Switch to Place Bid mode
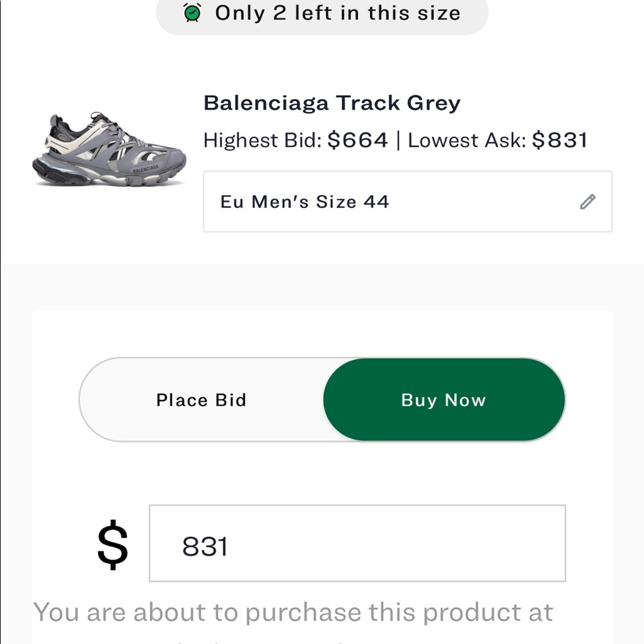The width and height of the screenshot is (644, 644). click(x=201, y=400)
